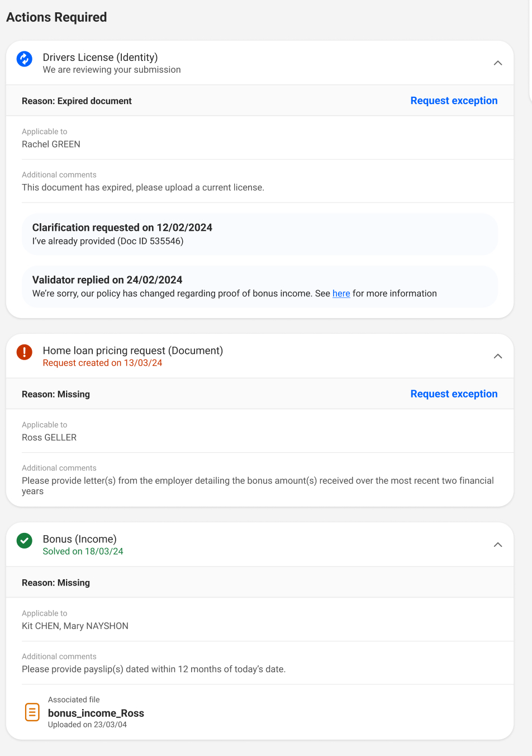Request exception for the Expired document reason
Viewport: 532px width, 756px height.
[454, 101]
